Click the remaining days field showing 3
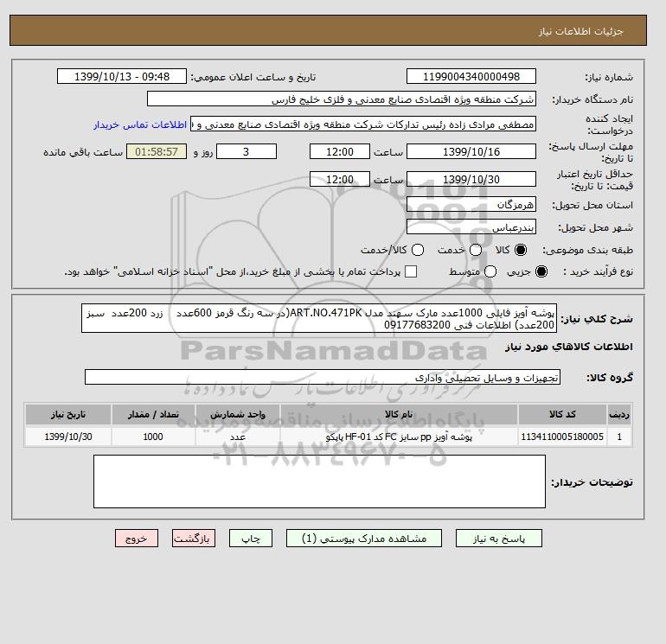This screenshot has width=666, height=644. point(247,151)
